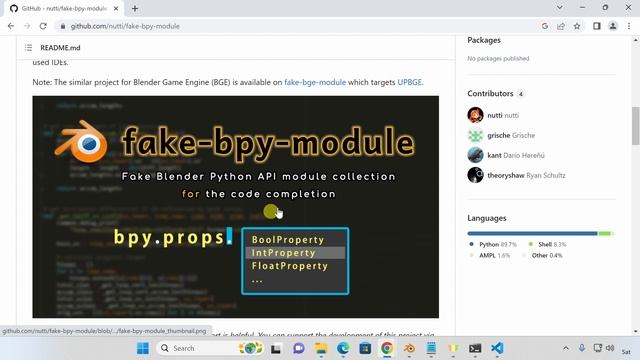Click the scrollbar down arrow
This screenshot has height=360, width=640.
(636, 331)
